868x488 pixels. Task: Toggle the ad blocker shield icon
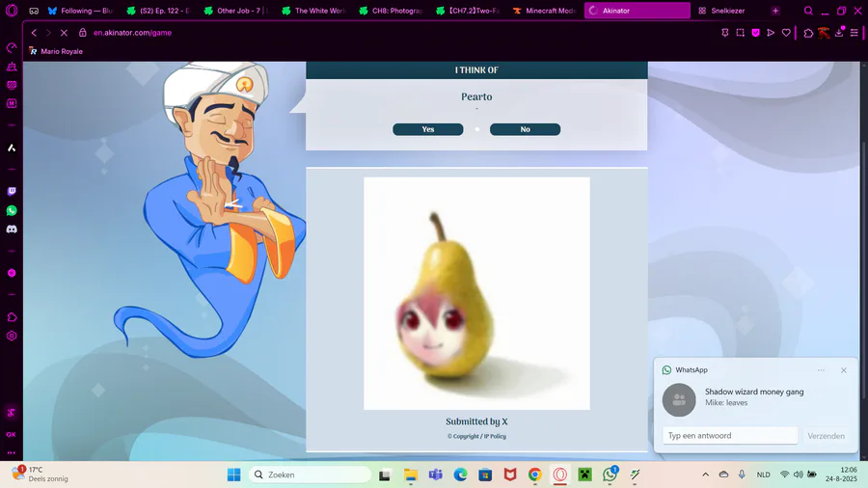click(755, 33)
